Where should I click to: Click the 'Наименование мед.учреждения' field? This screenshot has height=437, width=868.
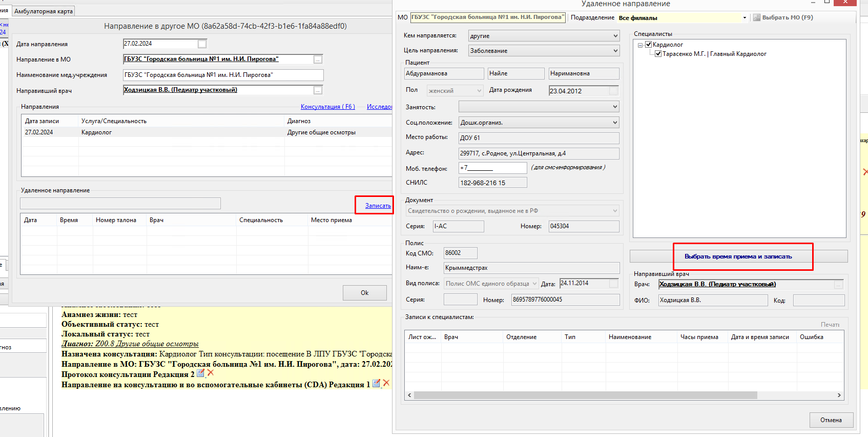(223, 75)
